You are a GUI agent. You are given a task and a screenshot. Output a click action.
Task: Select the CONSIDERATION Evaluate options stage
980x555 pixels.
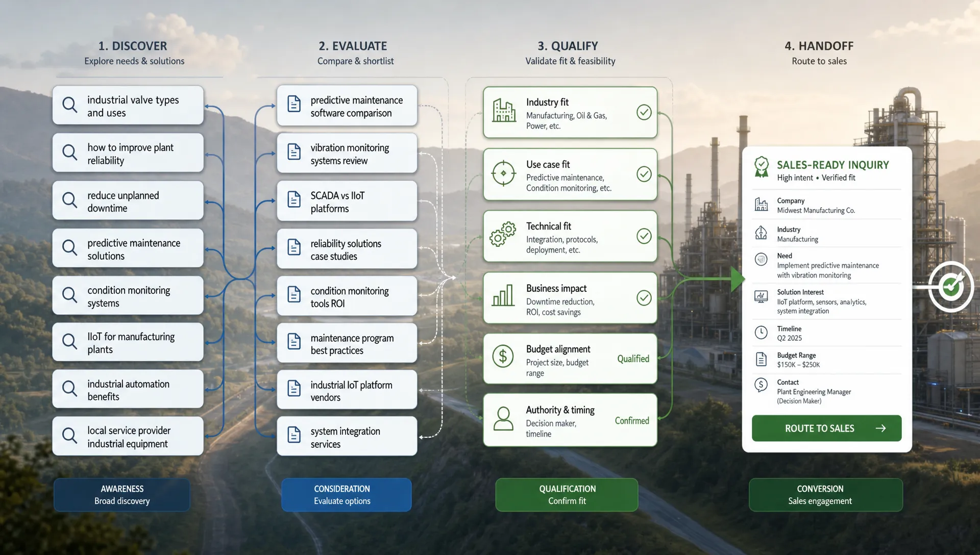(x=347, y=495)
